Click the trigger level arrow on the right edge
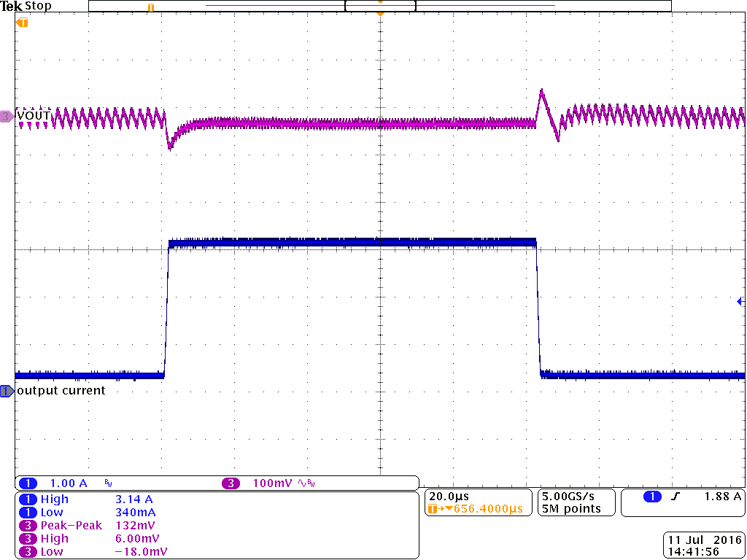 740,300
